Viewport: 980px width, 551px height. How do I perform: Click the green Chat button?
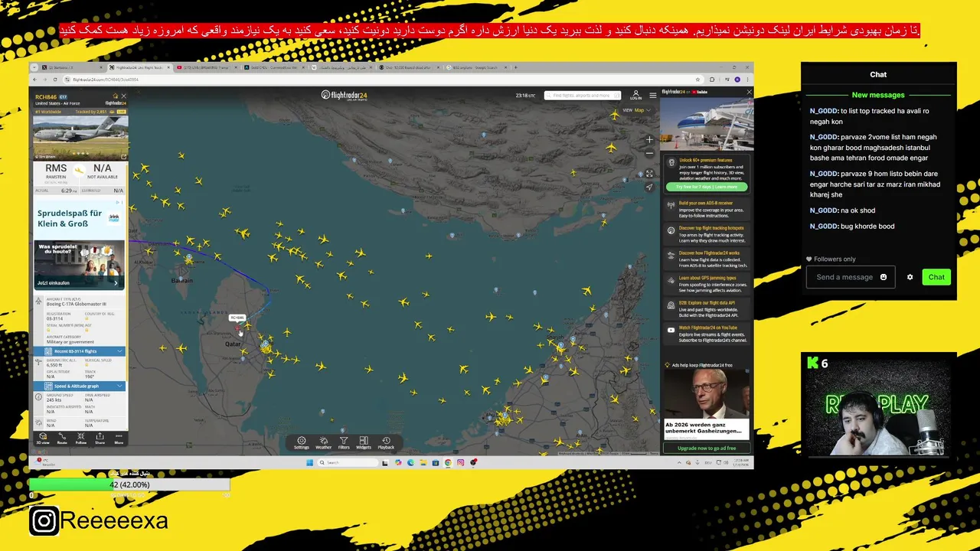point(936,277)
